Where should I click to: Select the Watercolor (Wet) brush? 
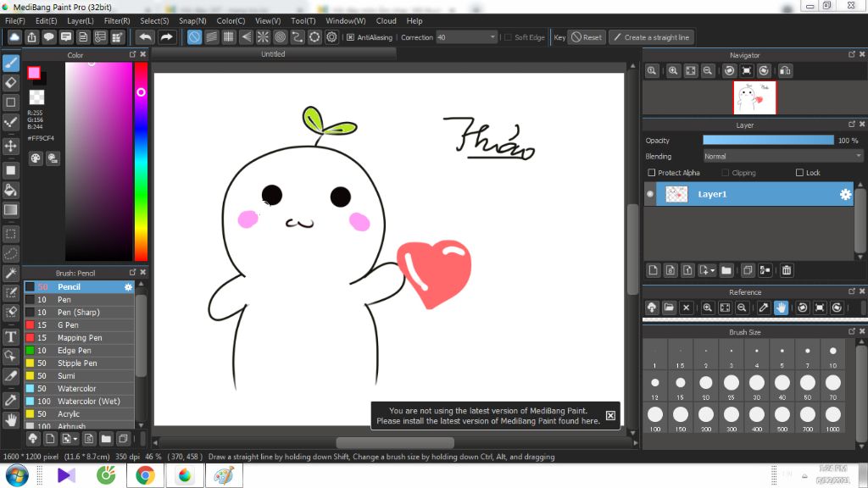[x=79, y=401]
